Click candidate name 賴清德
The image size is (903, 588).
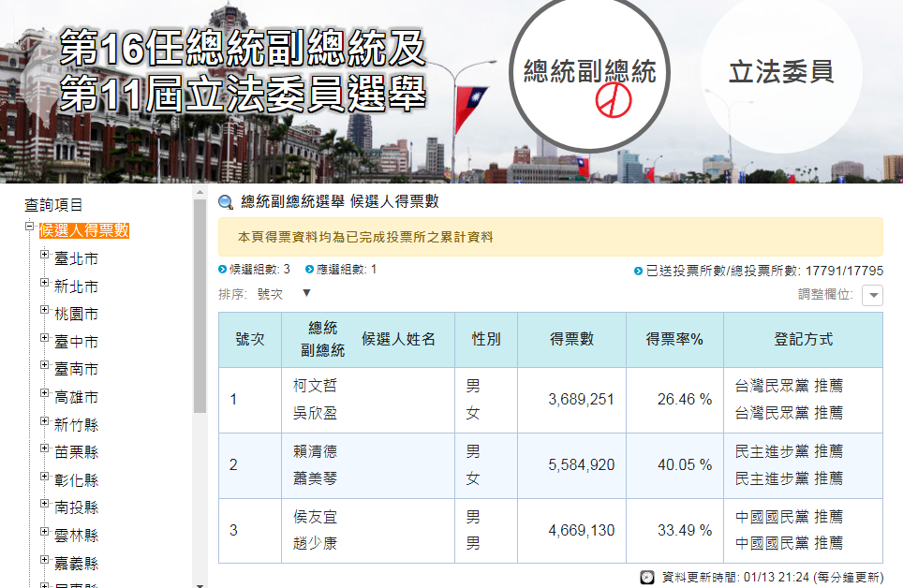click(x=315, y=451)
